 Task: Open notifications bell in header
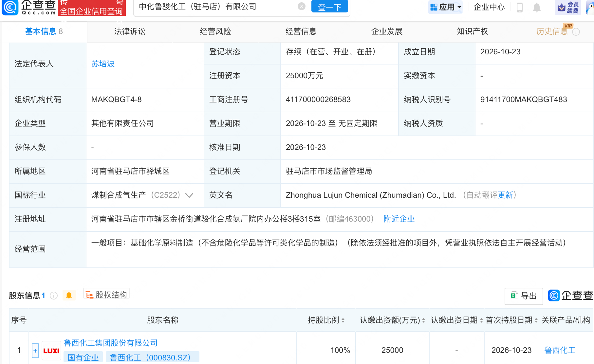tap(536, 7)
